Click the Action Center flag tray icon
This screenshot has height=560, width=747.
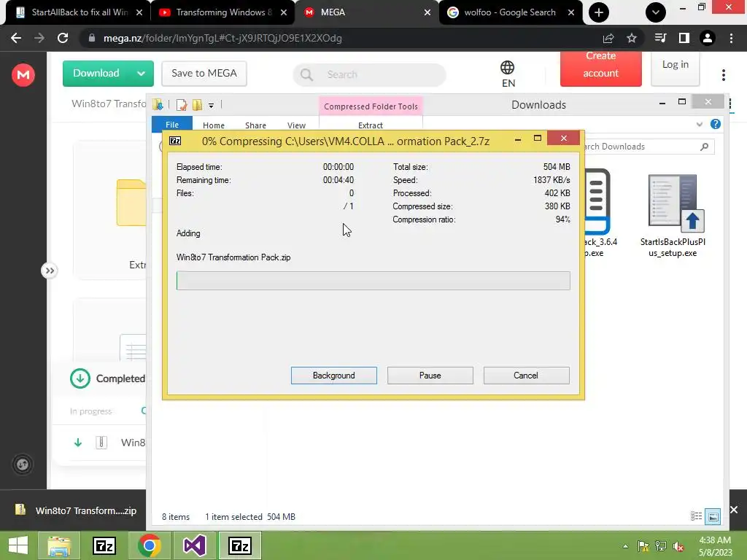643,546
